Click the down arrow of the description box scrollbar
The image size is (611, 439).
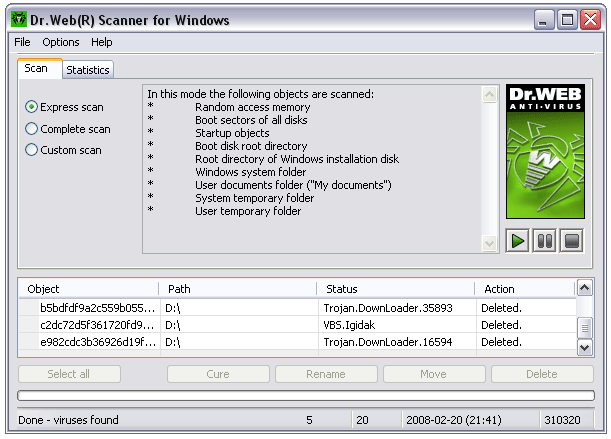click(489, 243)
